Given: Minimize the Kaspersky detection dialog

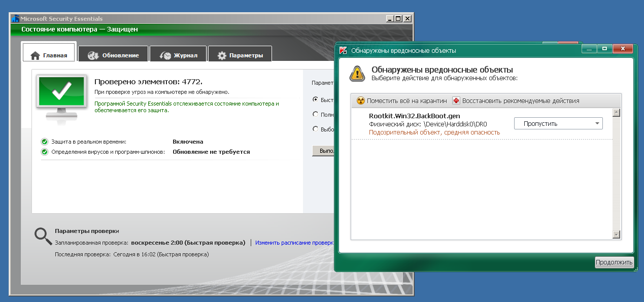Looking at the screenshot, I should (x=589, y=49).
